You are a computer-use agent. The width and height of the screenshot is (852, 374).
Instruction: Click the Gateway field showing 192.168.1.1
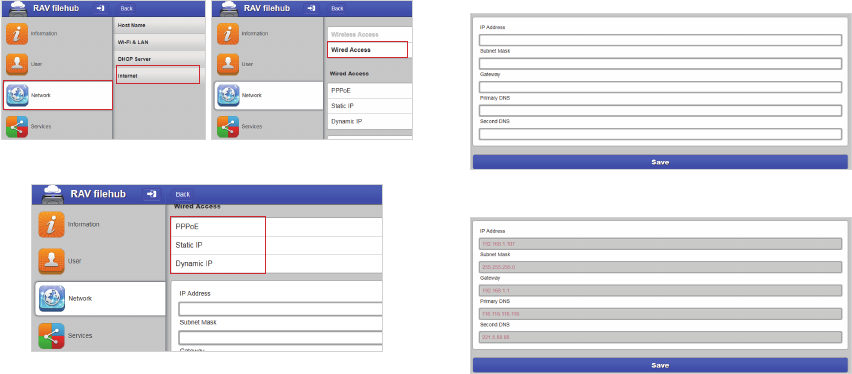coord(660,290)
